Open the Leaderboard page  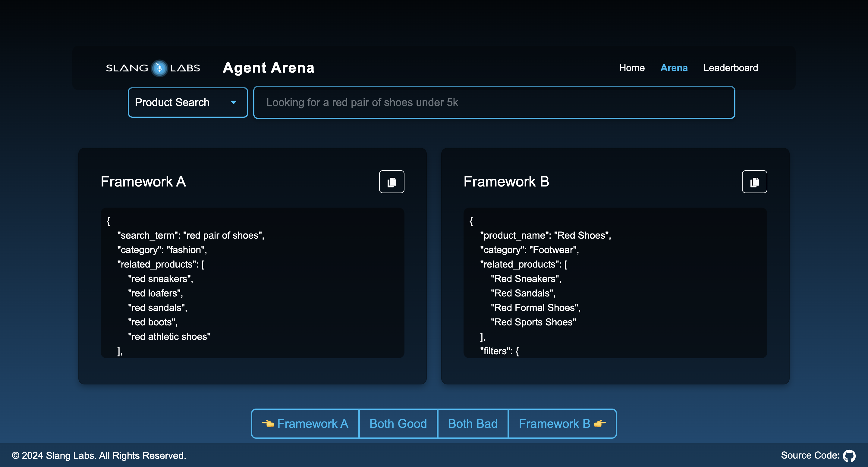click(730, 68)
